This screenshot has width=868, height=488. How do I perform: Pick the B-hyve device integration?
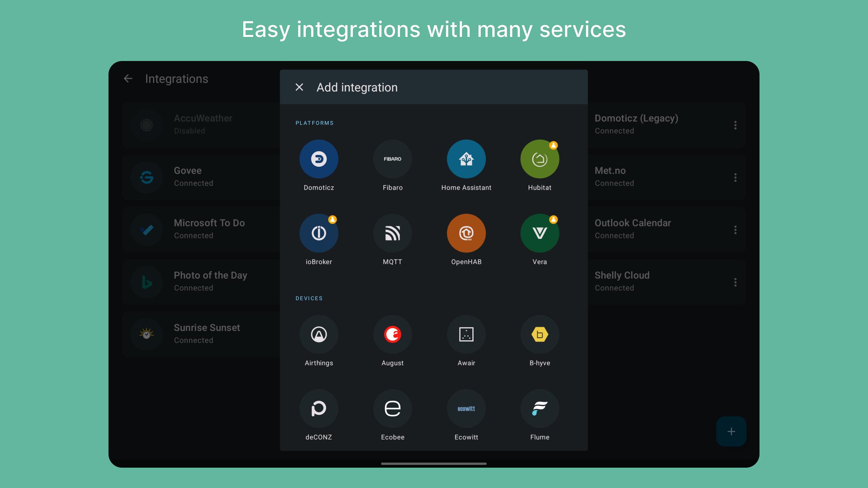[539, 334]
